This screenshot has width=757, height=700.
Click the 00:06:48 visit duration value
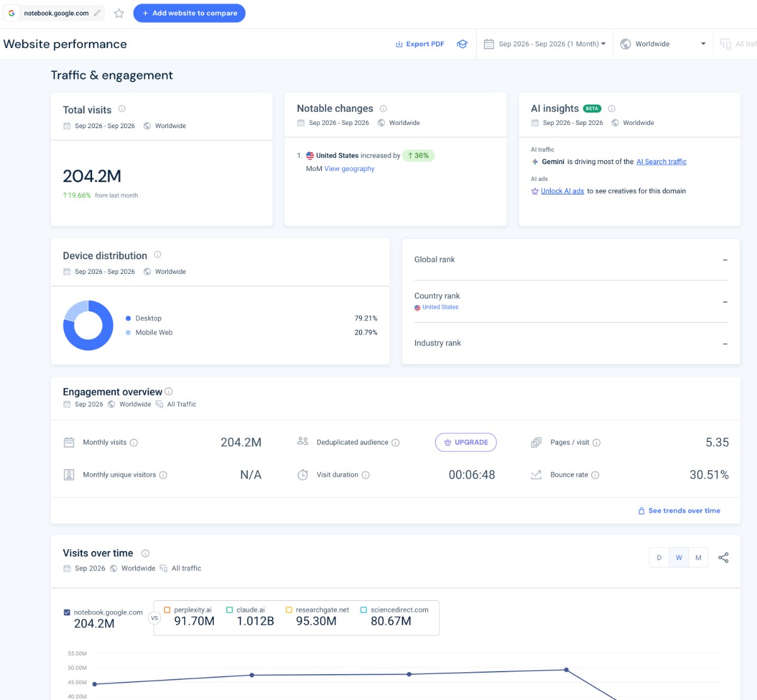[472, 475]
